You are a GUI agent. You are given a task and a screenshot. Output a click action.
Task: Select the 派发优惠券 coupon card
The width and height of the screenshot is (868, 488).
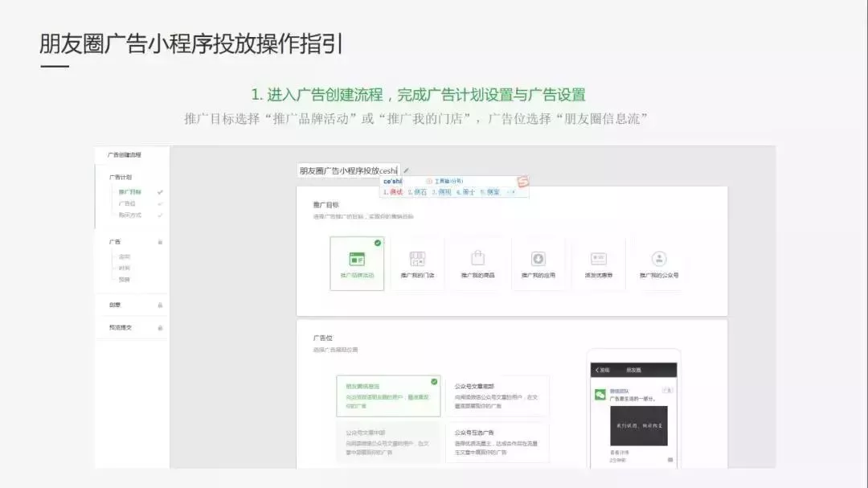pyautogui.click(x=599, y=264)
